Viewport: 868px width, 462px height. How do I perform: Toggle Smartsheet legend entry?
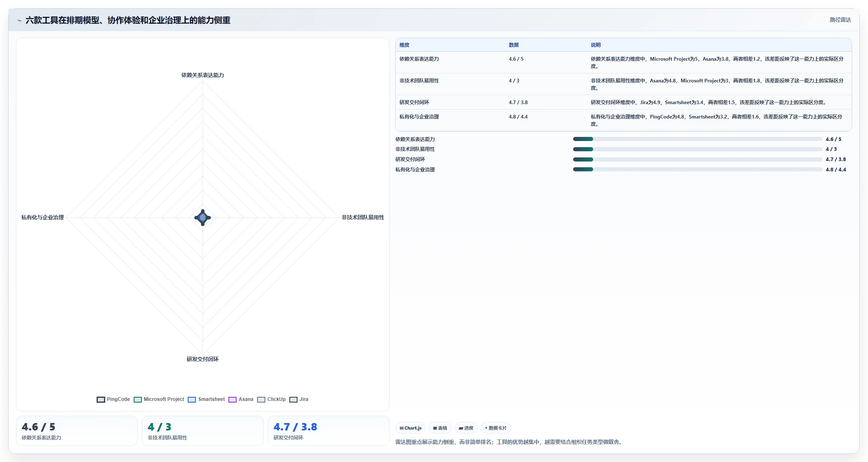click(206, 400)
